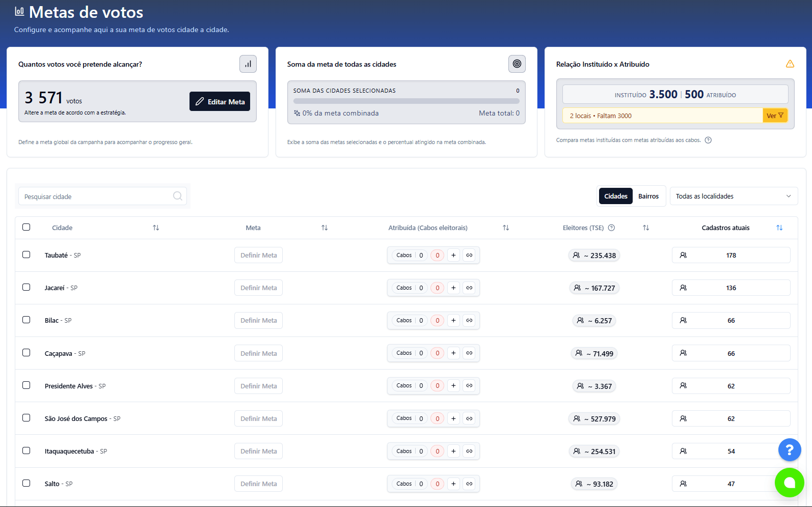Open the green chat bubble widget

click(x=790, y=483)
